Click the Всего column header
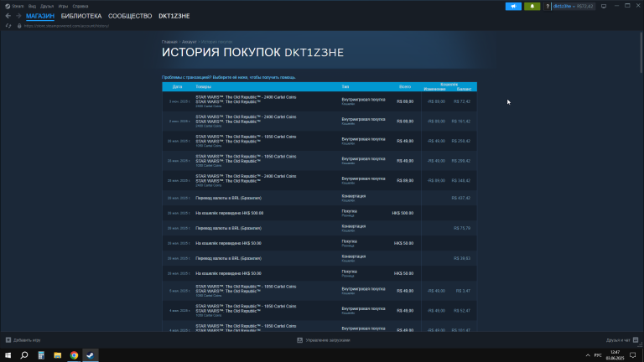The image size is (644, 362). point(405,86)
